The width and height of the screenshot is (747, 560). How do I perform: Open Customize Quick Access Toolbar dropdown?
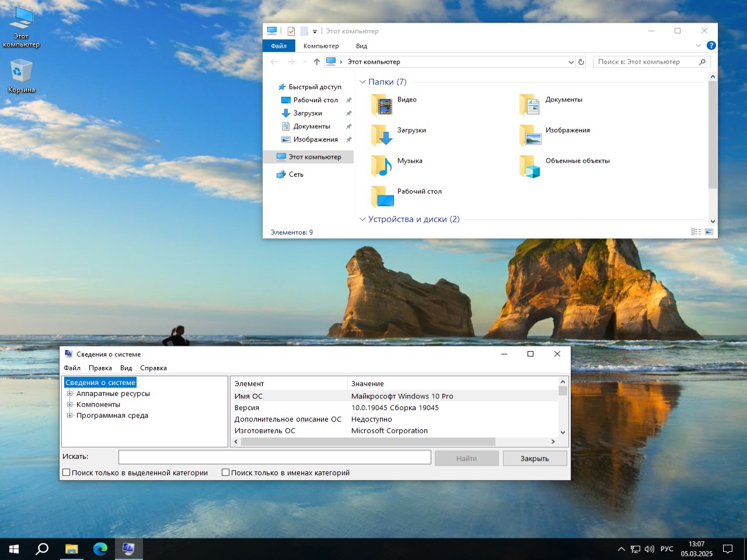click(x=315, y=32)
